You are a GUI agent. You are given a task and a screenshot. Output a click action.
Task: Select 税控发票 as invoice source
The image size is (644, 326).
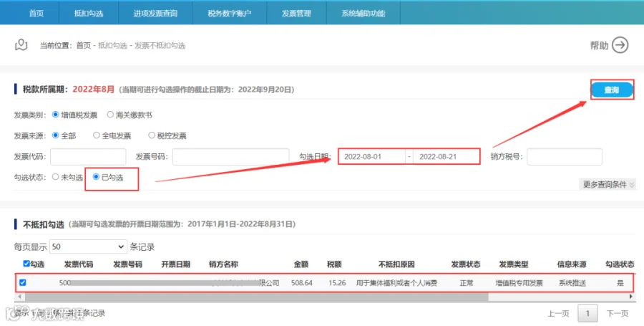152,135
